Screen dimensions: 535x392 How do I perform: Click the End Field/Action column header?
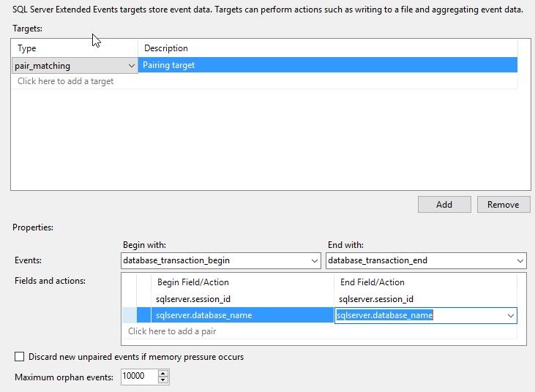point(373,282)
